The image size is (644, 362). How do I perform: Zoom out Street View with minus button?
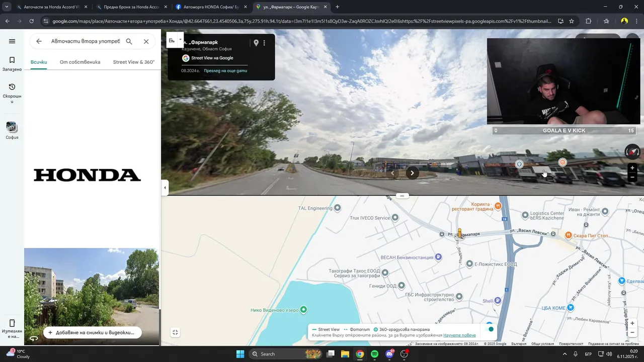pyautogui.click(x=632, y=177)
